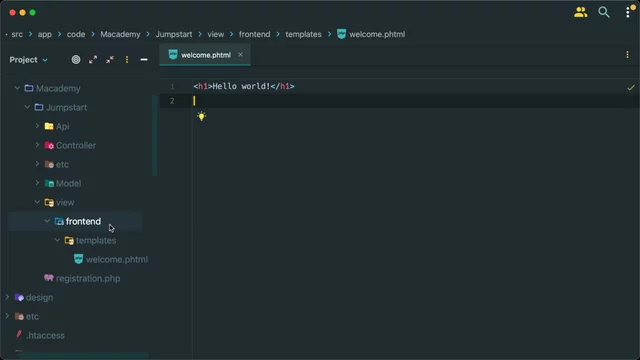Select welcome.phtml file in the tree
The width and height of the screenshot is (640, 360).
point(117,259)
